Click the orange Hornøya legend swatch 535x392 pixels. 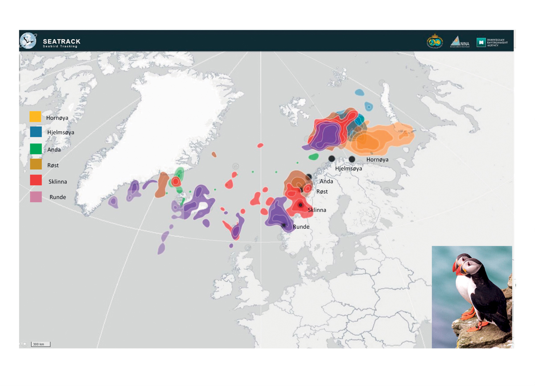pyautogui.click(x=36, y=117)
